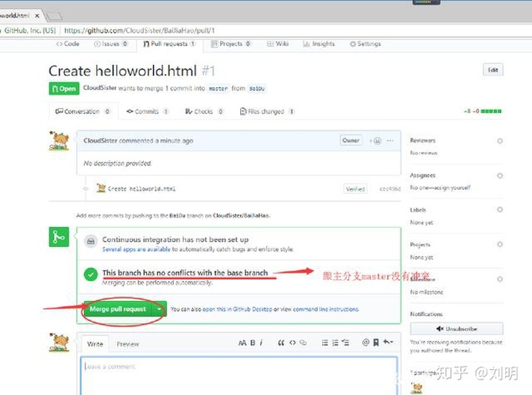Switch to Pull requests tab
This screenshot has height=395, width=532.
click(169, 44)
